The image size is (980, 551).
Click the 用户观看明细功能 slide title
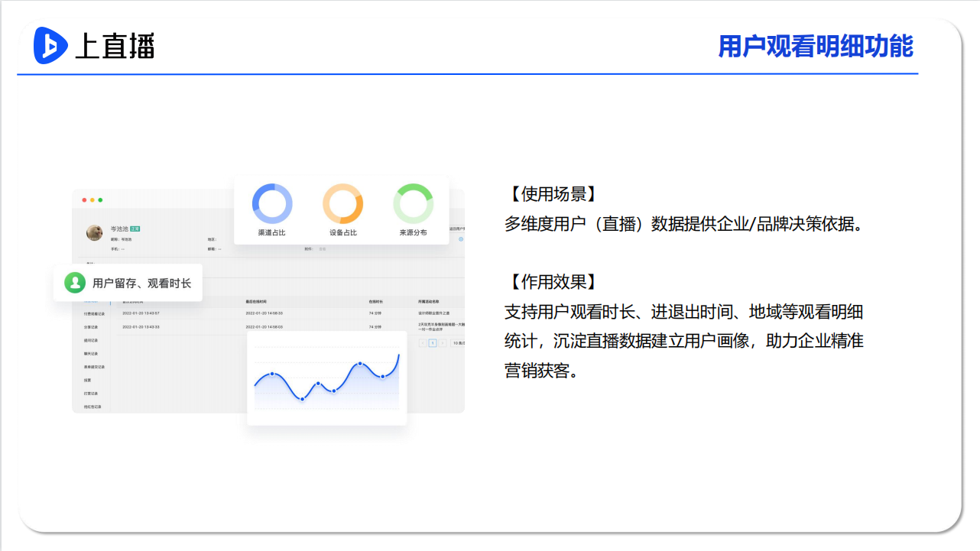[x=816, y=47]
